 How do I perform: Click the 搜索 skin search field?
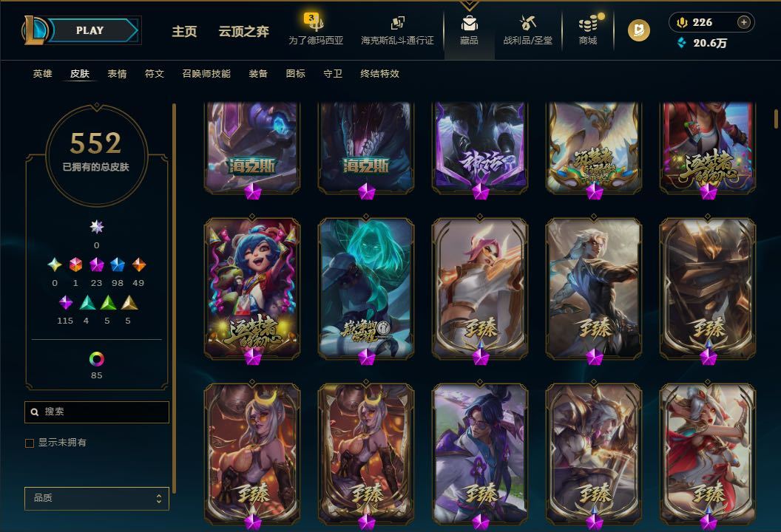click(x=97, y=412)
